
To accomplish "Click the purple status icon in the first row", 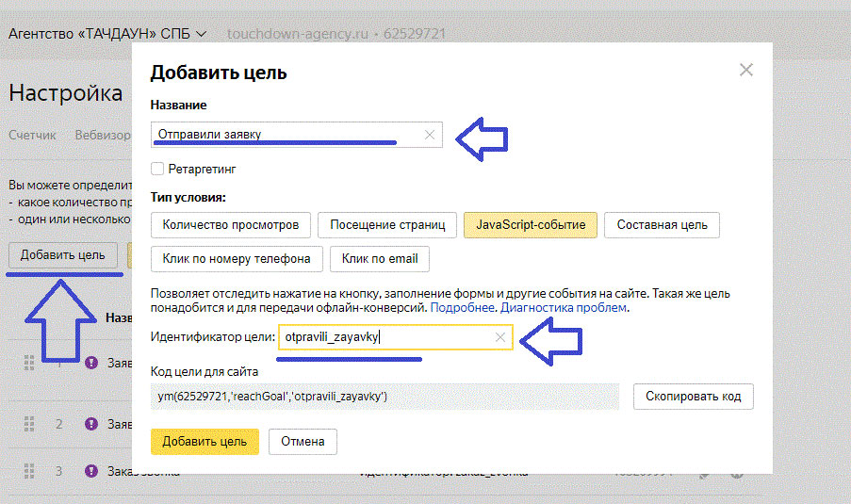I will click(91, 362).
